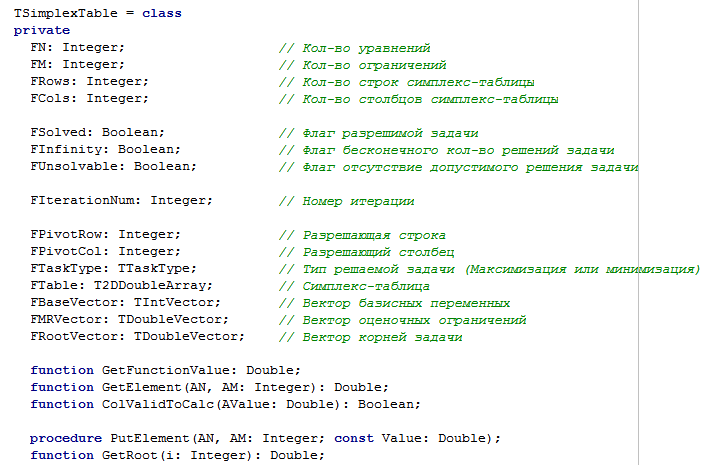Click the FInfinity Boolean field
719x465 pixels.
pyautogui.click(x=105, y=149)
